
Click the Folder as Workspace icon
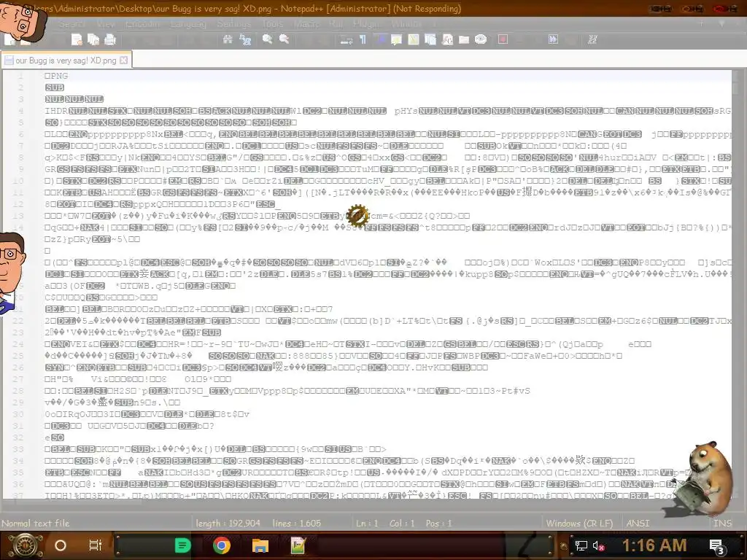(464, 39)
